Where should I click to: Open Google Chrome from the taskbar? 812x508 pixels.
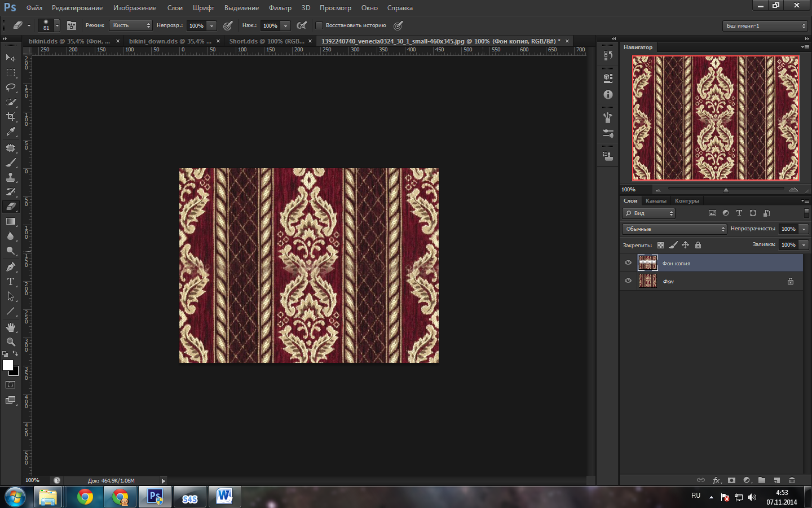click(85, 497)
